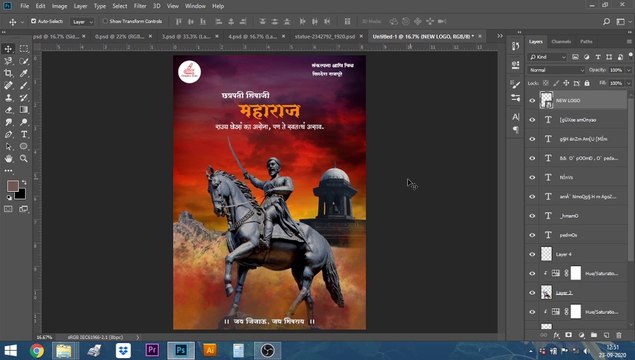Select the Clone Stamp tool
635x360 pixels.
(8, 98)
